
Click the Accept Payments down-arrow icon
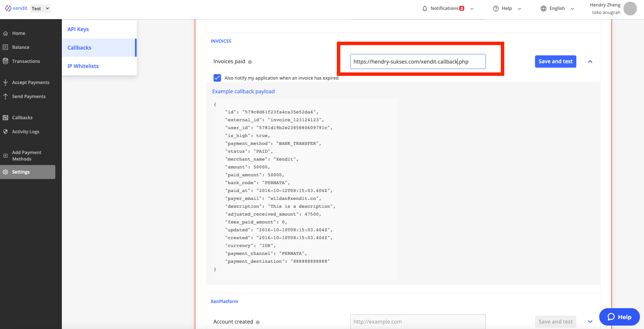pos(5,82)
